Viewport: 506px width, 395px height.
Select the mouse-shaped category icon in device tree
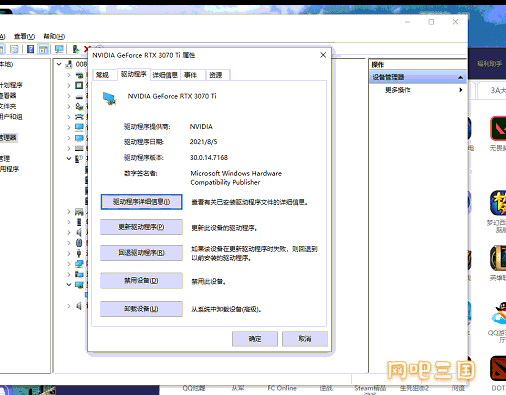(79, 243)
